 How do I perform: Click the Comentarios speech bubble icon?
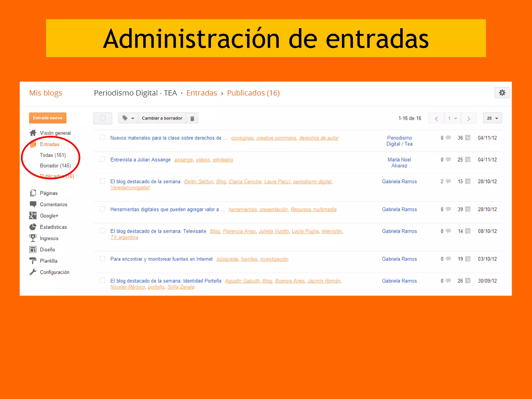33,204
